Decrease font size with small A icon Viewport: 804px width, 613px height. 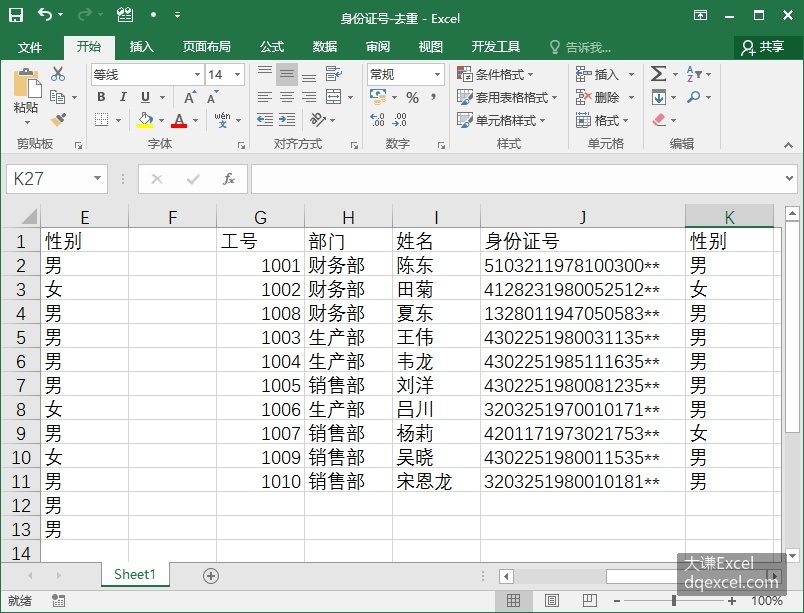pyautogui.click(x=212, y=97)
